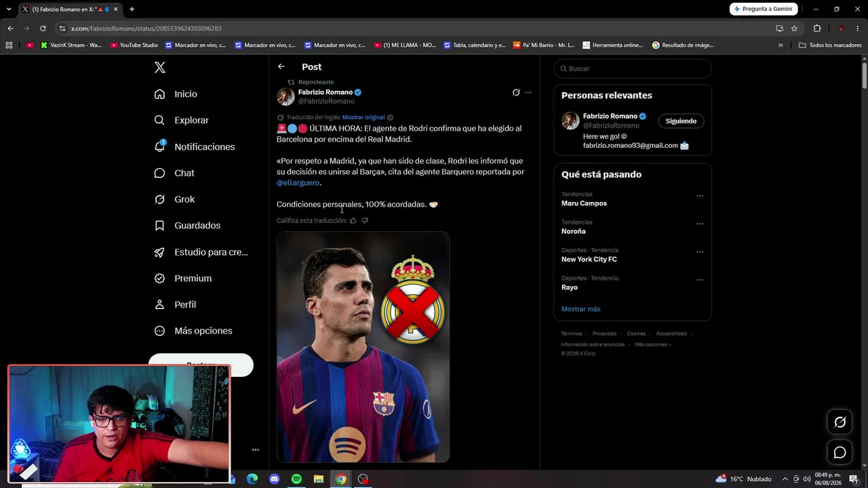This screenshot has width=868, height=488.
Task: Open Explorar in the sidebar
Action: tap(181, 120)
